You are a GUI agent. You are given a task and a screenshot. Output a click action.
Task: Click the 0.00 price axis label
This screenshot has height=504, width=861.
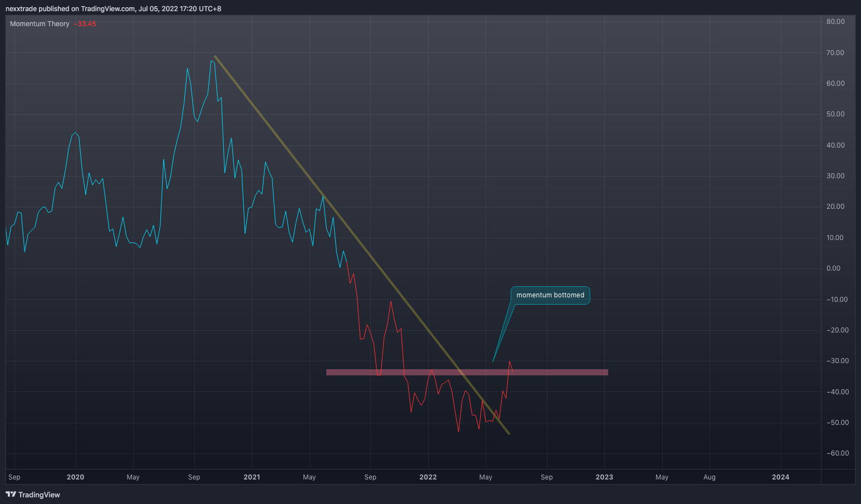[834, 268]
